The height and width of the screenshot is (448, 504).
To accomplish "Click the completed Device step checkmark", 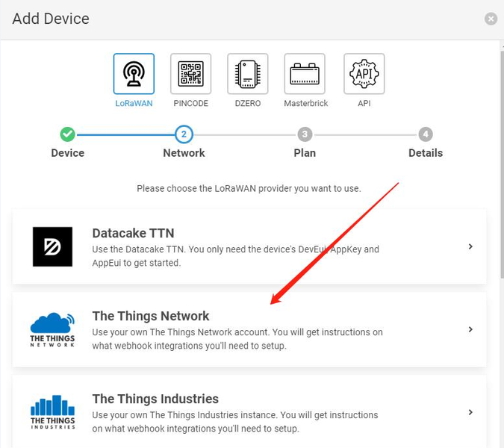I will (67, 134).
